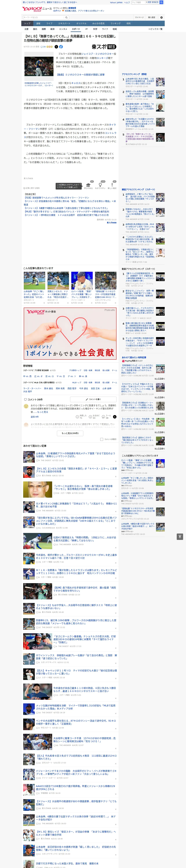Open the MLBトップ link
This screenshot has height=868, width=186.
click(77, 382)
